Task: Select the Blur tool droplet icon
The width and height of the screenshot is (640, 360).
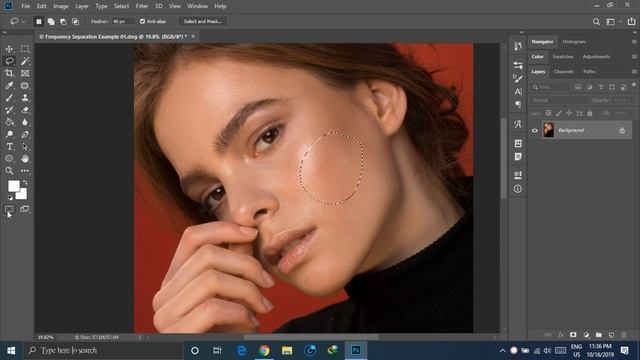Action: point(25,122)
